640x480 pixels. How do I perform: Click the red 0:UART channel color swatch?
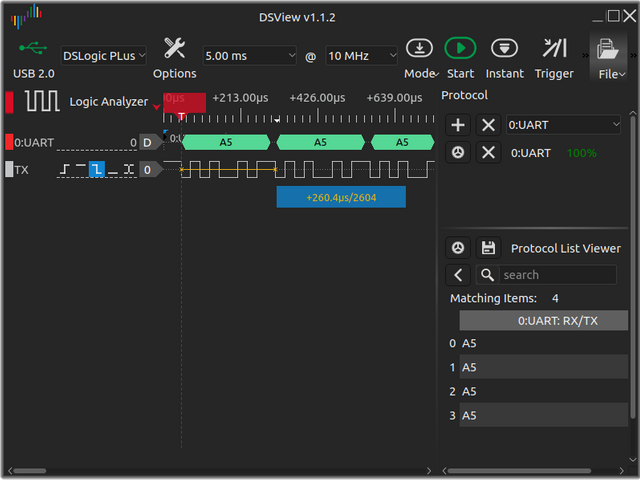pyautogui.click(x=10, y=142)
